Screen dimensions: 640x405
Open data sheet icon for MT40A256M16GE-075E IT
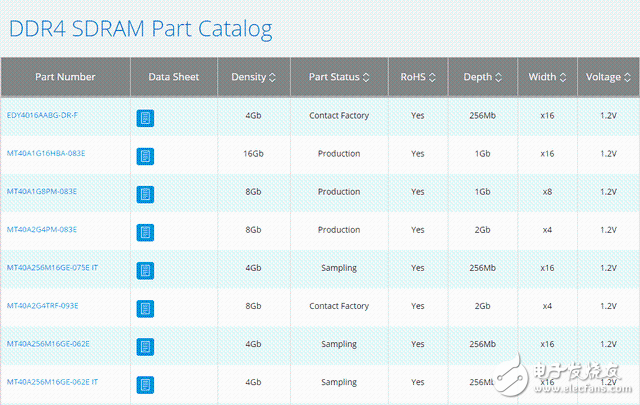[x=145, y=269]
